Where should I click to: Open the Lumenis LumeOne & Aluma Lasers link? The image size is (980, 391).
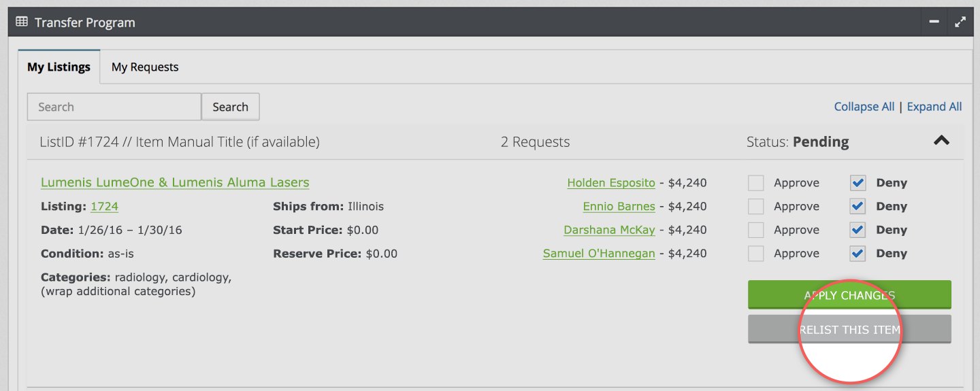coord(175,182)
